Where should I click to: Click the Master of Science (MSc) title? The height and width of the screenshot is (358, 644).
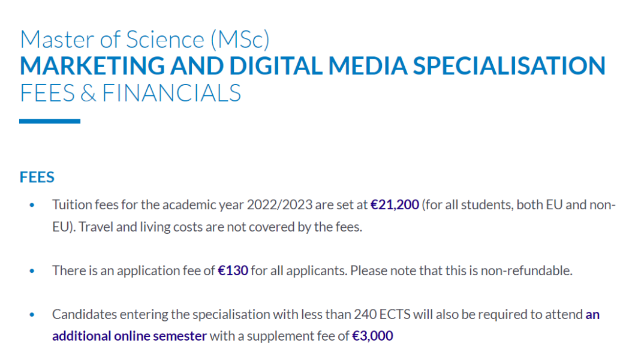145,40
